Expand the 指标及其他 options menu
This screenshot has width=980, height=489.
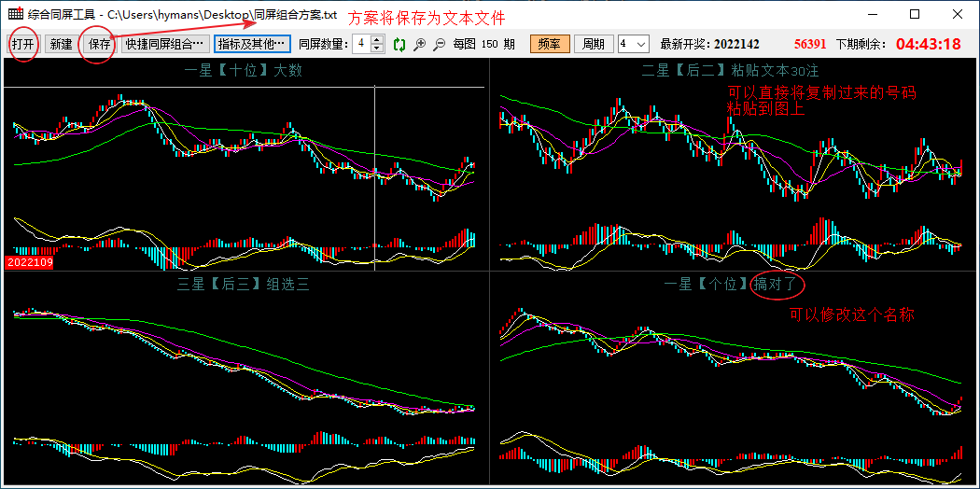(252, 44)
